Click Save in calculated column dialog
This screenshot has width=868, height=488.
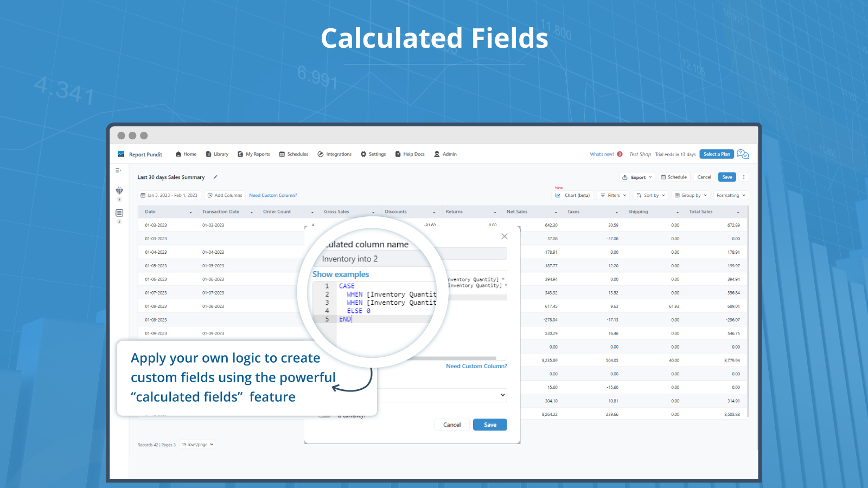click(x=490, y=425)
